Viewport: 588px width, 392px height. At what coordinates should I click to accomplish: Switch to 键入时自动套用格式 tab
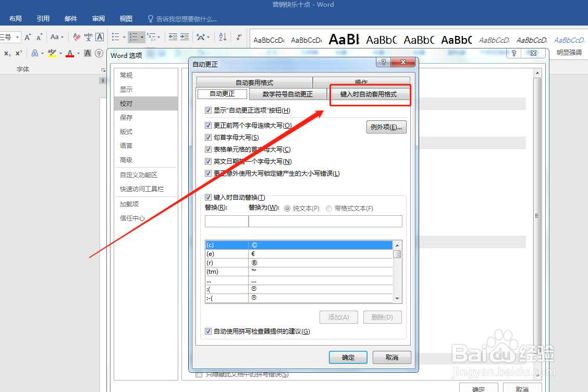[x=368, y=94]
